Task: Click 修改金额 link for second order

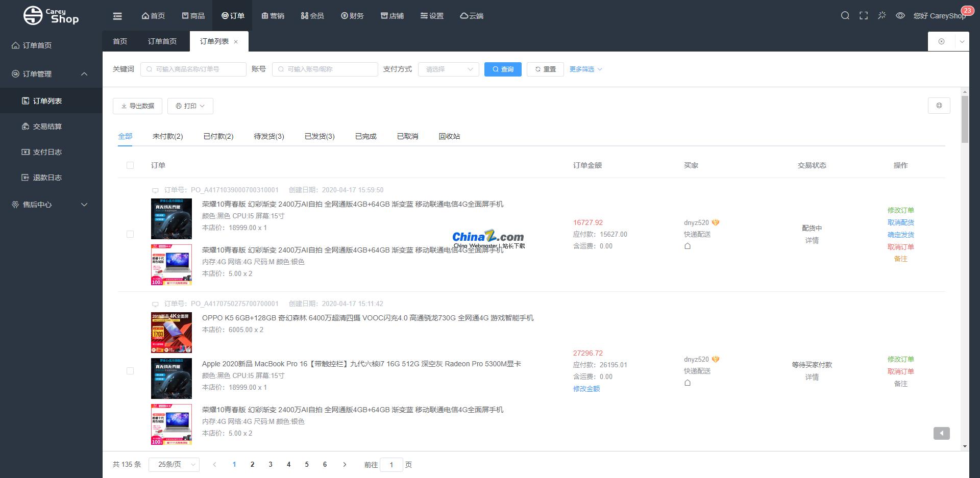Action: (586, 389)
